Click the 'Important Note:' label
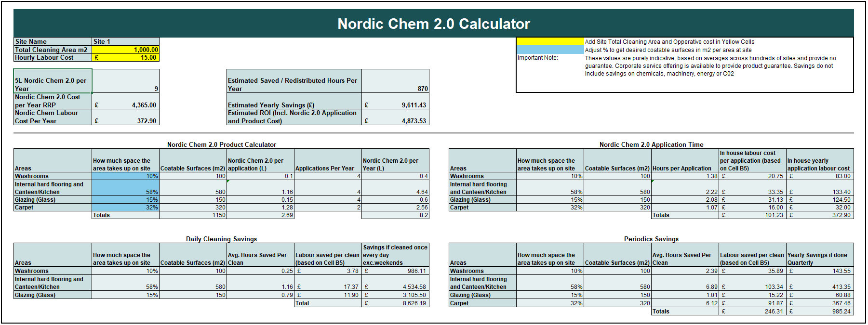The width and height of the screenshot is (868, 325). point(537,58)
